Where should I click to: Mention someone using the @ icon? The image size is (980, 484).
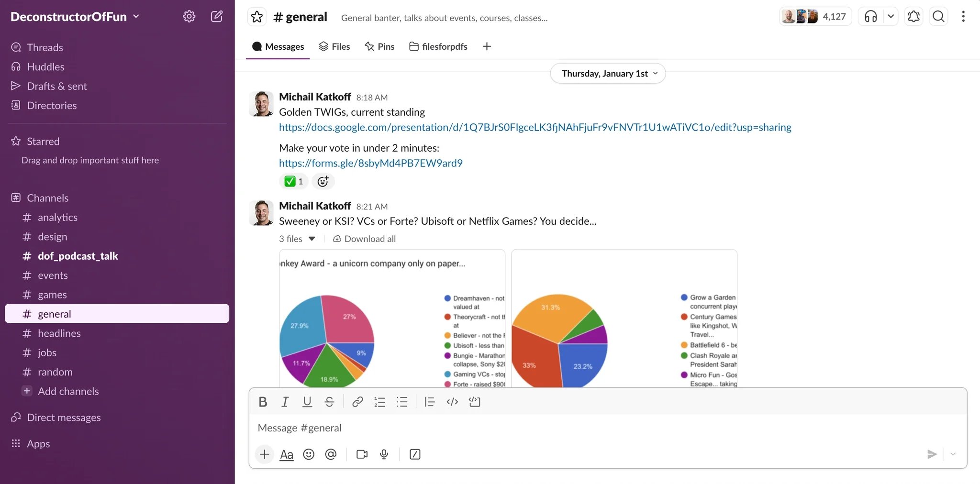click(x=331, y=454)
